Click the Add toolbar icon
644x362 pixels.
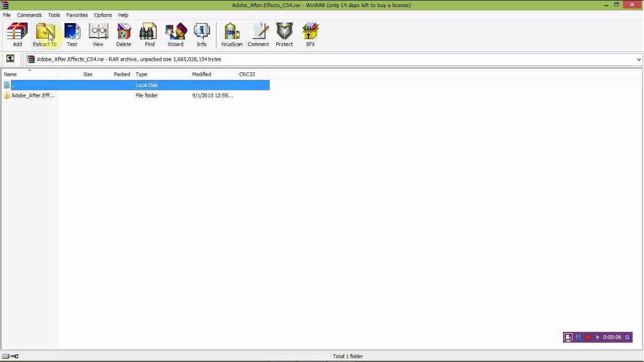[x=17, y=35]
